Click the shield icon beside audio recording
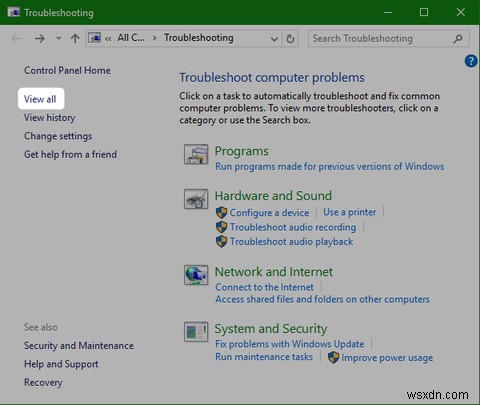 coord(221,227)
